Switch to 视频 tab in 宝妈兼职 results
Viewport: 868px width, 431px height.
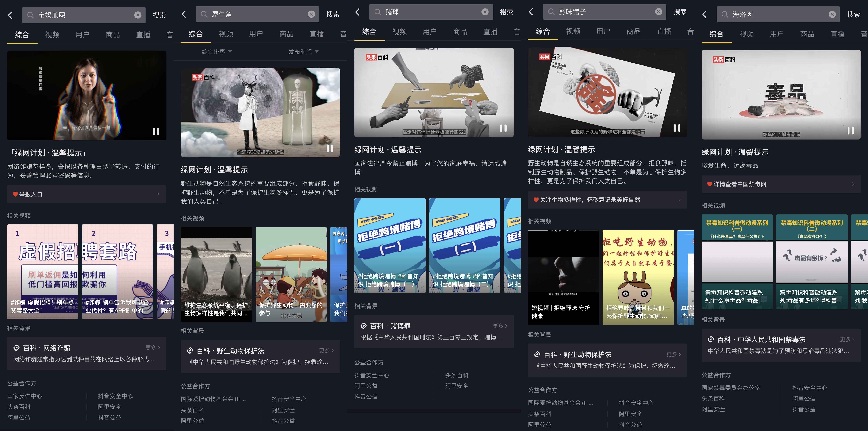52,35
